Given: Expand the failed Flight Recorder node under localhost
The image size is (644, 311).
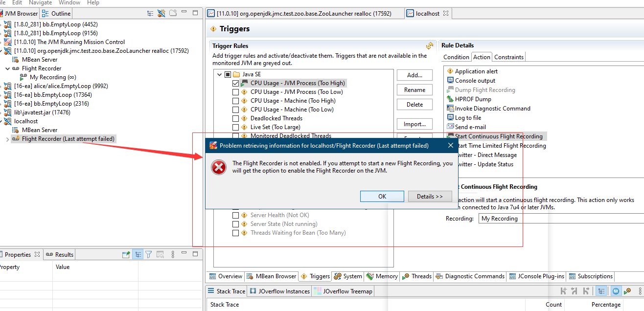Looking at the screenshot, I should point(7,139).
